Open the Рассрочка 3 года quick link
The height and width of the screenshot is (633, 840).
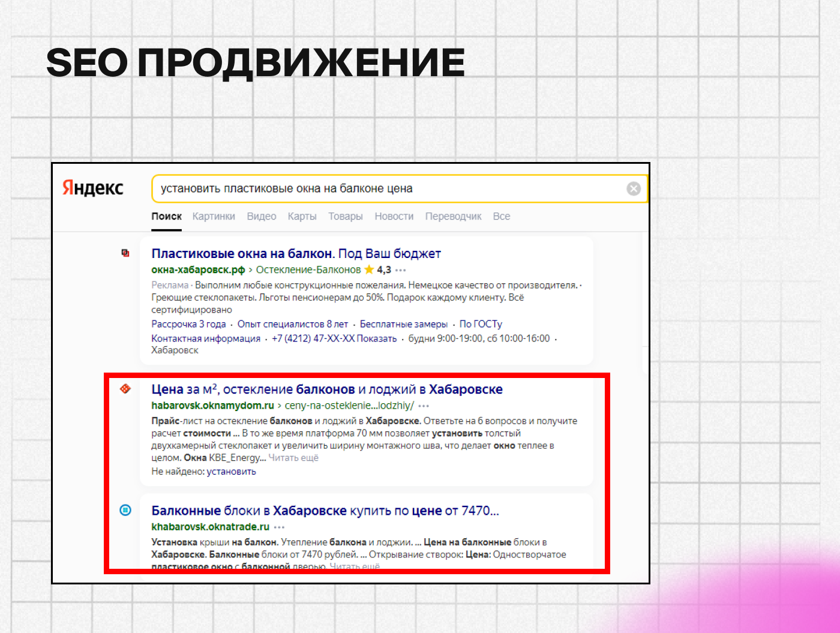pyautogui.click(x=188, y=324)
